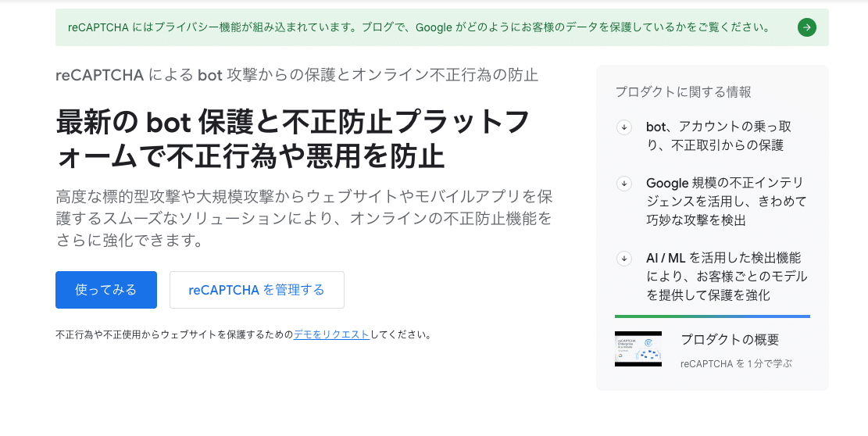Jump to "Google 規模の不正インテリジェンス" section link
This screenshot has width=868, height=436.
[x=726, y=202]
